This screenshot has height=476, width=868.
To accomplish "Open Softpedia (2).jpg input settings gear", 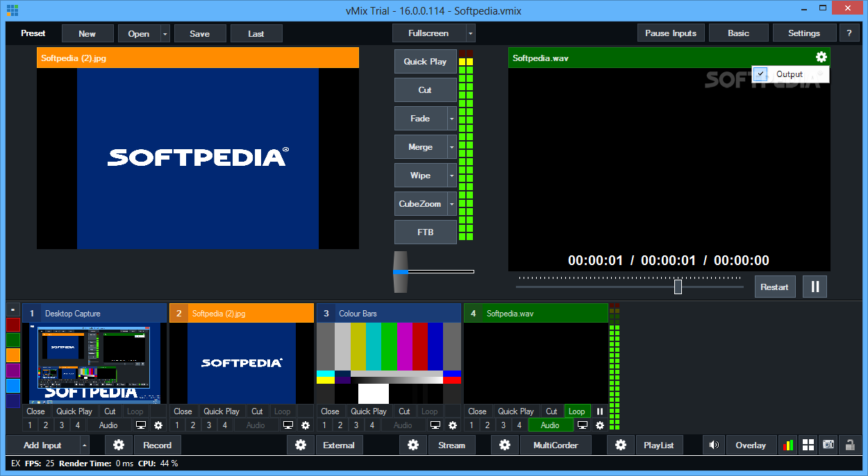I will (306, 425).
